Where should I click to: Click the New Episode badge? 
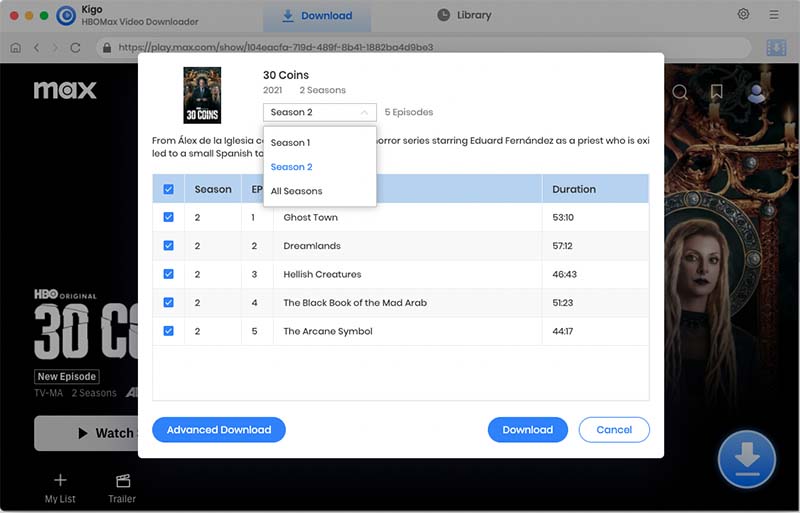pos(67,377)
